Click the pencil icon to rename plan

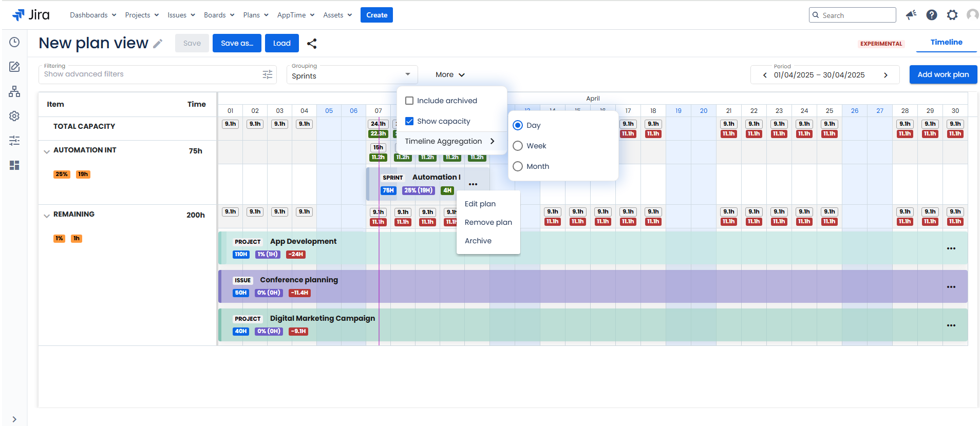click(158, 44)
